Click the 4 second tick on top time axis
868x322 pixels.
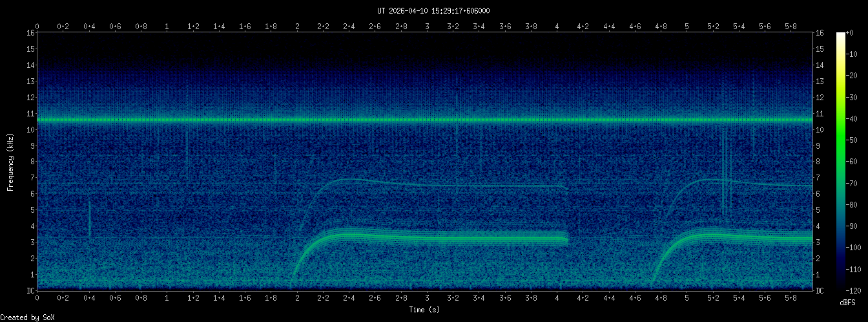557,26
